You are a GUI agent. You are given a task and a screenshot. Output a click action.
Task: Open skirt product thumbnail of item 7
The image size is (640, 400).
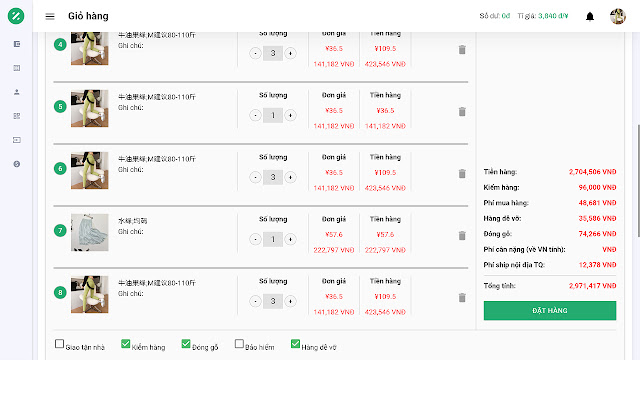pyautogui.click(x=90, y=233)
